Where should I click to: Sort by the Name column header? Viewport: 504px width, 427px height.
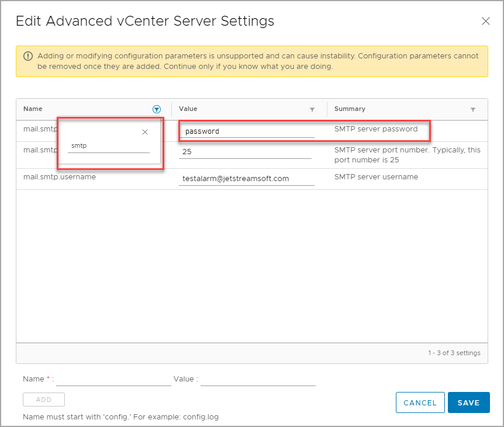(x=33, y=109)
